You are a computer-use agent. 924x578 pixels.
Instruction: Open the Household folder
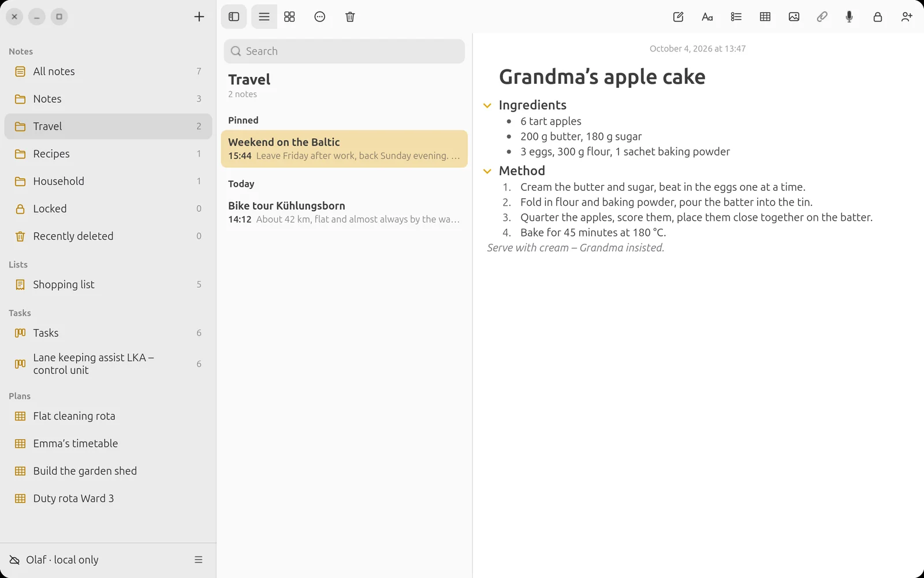(108, 181)
